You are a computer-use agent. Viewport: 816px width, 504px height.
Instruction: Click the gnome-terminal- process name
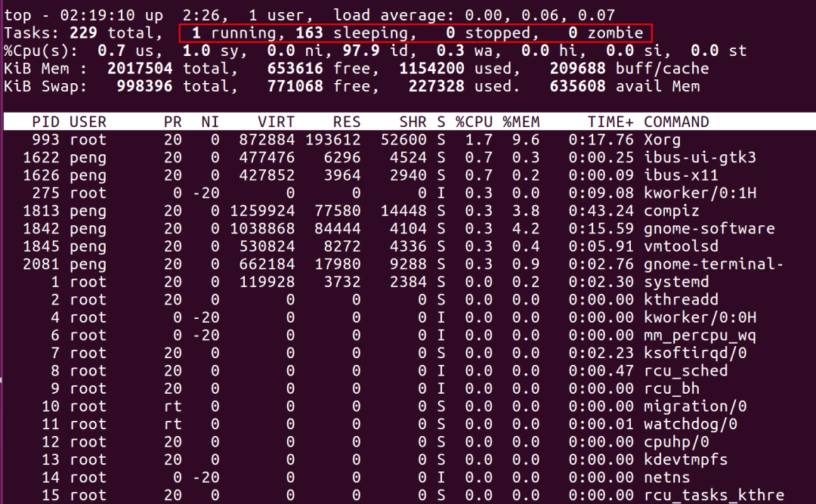tap(713, 264)
